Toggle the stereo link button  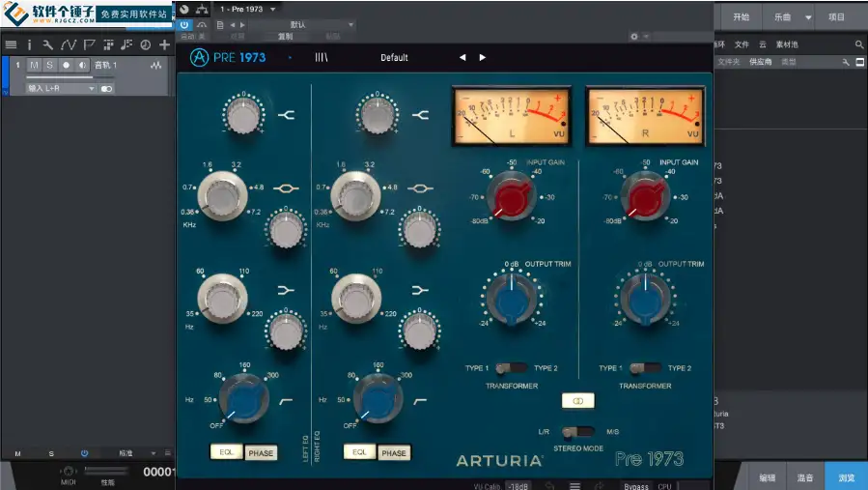(x=578, y=401)
